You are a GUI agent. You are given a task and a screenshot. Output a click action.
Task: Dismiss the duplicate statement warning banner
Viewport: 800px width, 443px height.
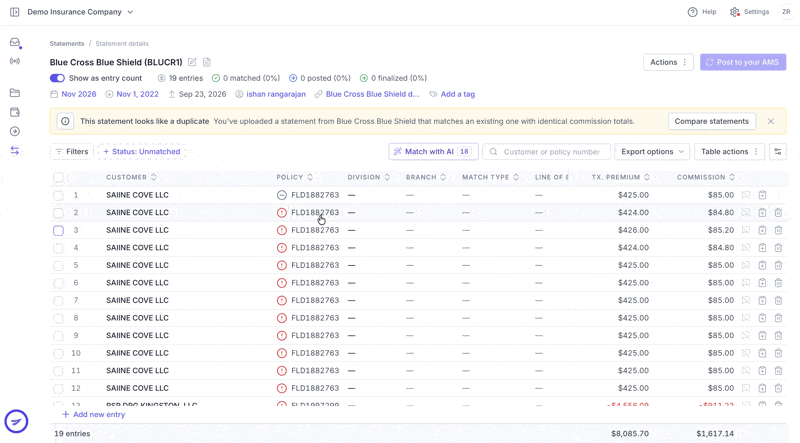tap(771, 121)
